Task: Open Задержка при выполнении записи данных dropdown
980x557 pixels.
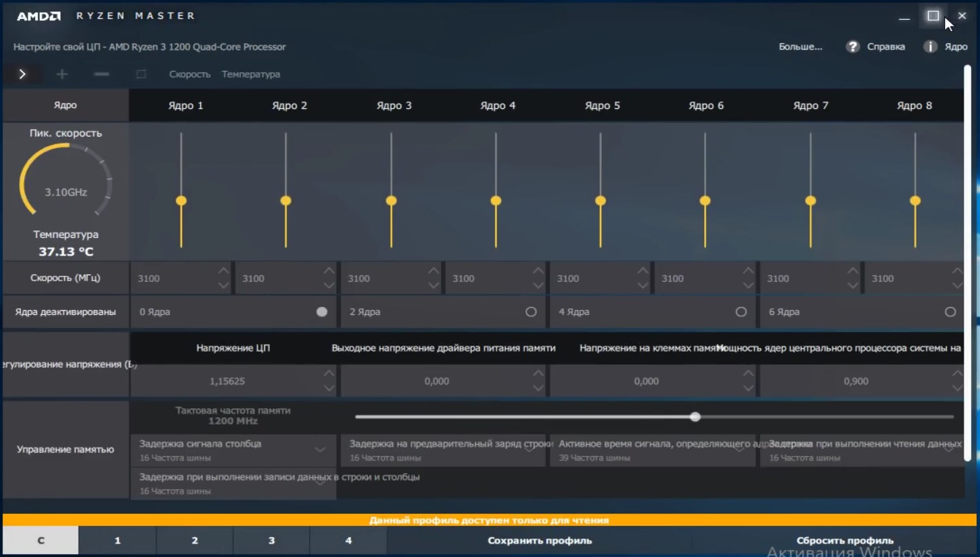Action: pos(233,483)
